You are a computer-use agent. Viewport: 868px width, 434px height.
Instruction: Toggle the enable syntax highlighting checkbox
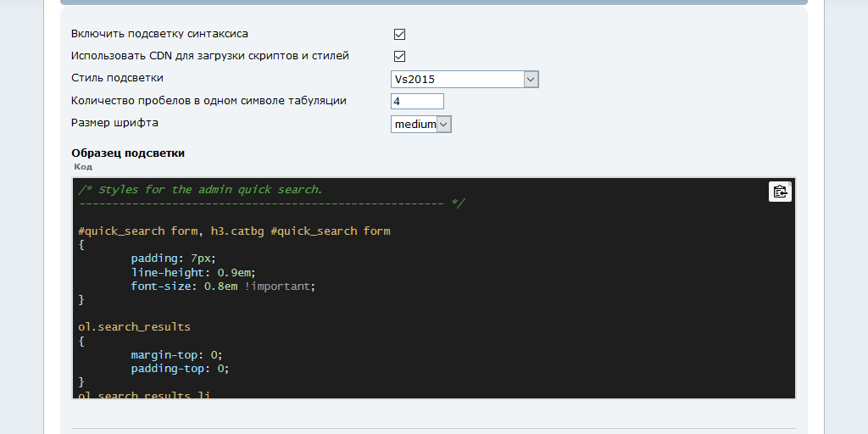point(400,35)
